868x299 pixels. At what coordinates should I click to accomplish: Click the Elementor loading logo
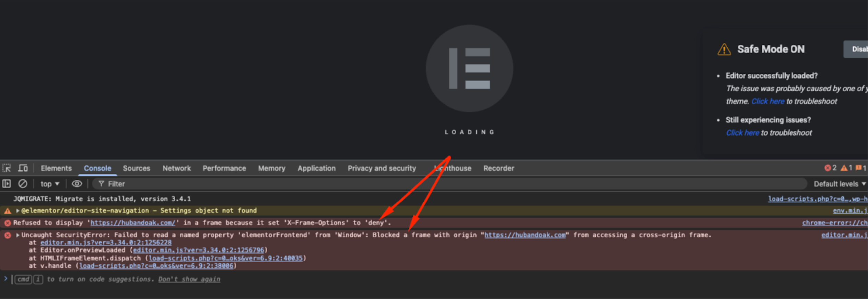pyautogui.click(x=469, y=69)
